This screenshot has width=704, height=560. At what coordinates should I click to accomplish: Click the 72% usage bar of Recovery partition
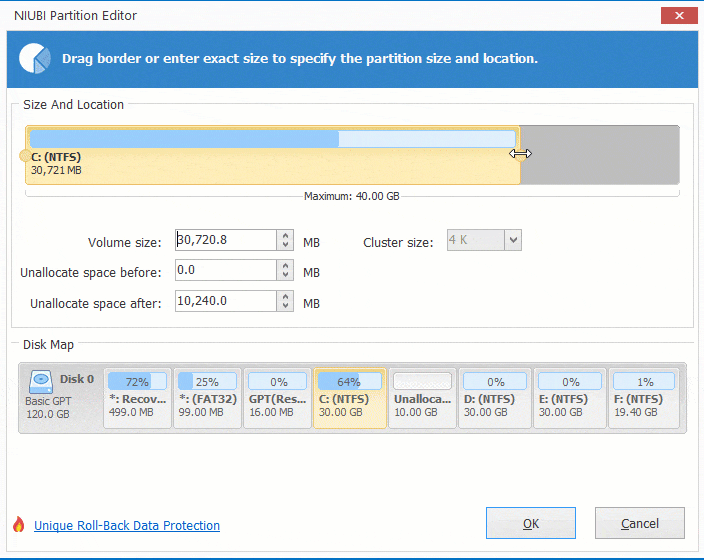coord(137,382)
